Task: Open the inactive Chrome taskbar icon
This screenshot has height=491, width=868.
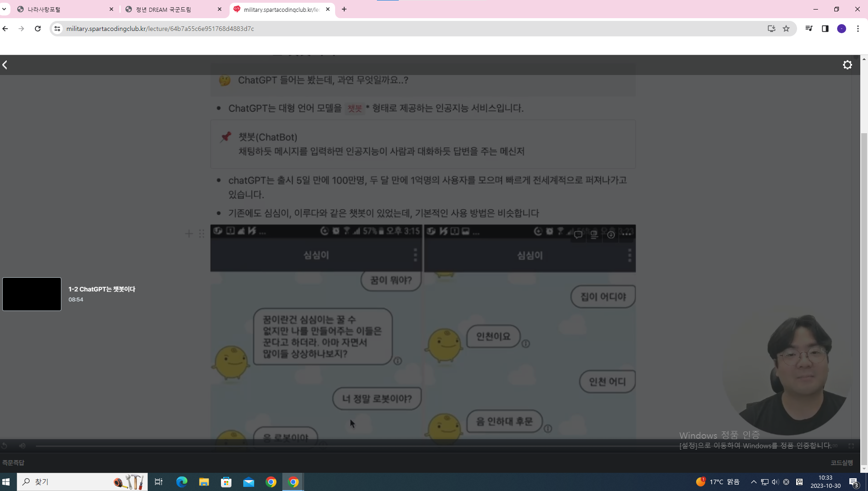Action: (271, 482)
